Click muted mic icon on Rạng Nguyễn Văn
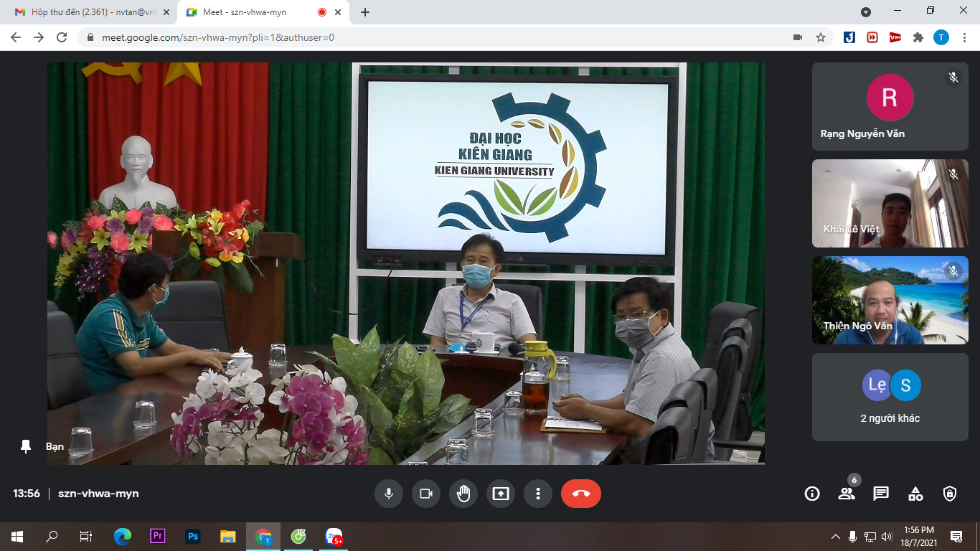This screenshot has width=980, height=551. pos(953,77)
